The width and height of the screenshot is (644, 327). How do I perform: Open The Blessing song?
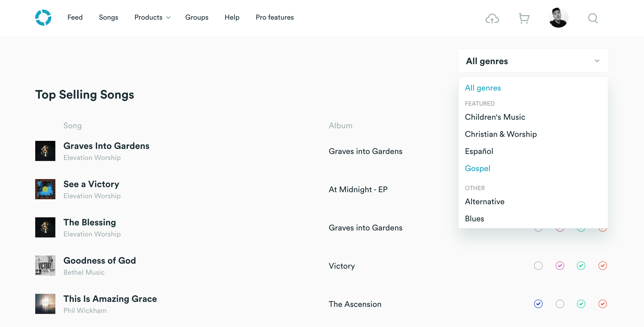(90, 222)
